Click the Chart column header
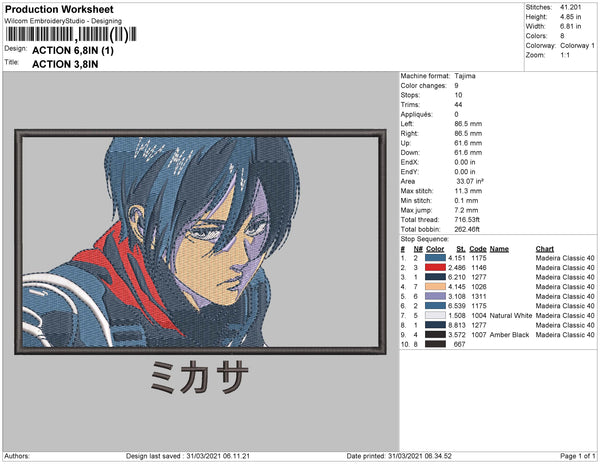The height and width of the screenshot is (464, 600). point(545,249)
